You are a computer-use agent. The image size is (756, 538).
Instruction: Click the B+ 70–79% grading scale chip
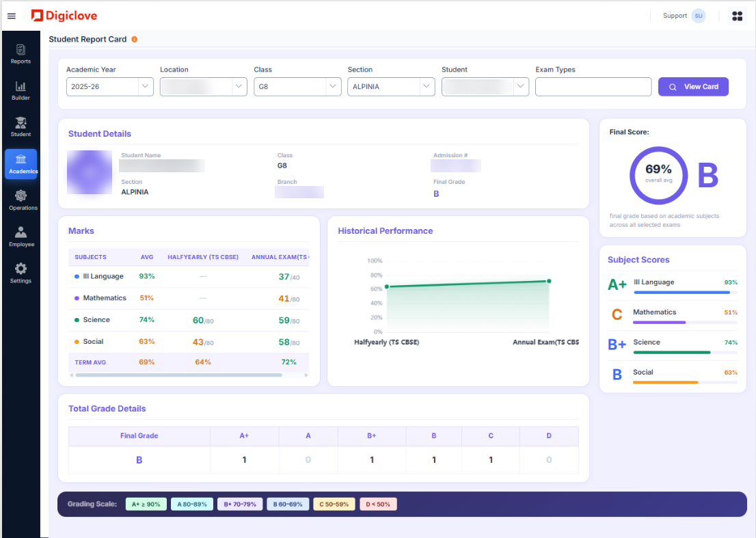coord(240,505)
